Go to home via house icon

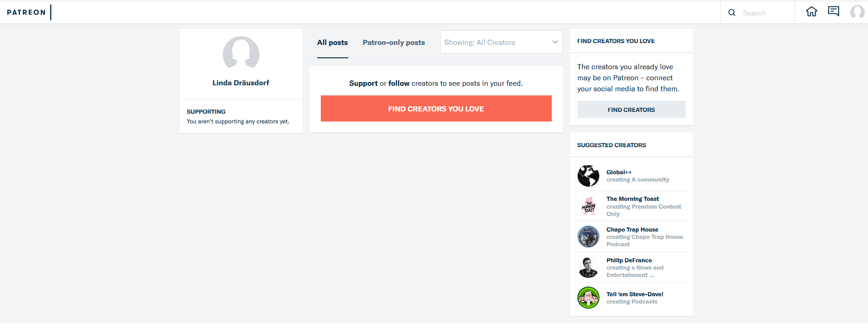pyautogui.click(x=812, y=11)
